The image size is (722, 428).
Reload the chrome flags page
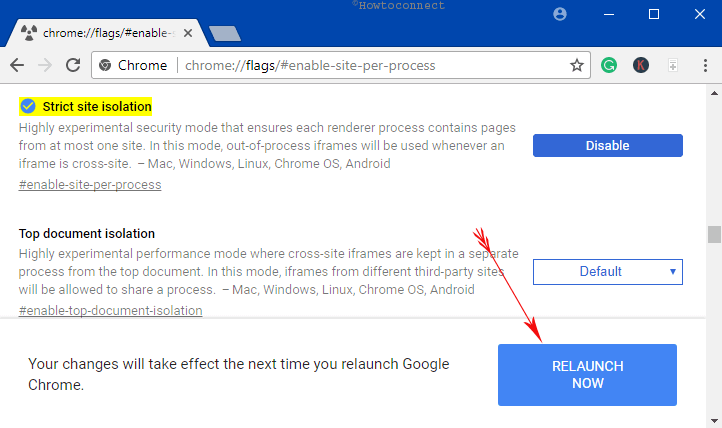73,65
